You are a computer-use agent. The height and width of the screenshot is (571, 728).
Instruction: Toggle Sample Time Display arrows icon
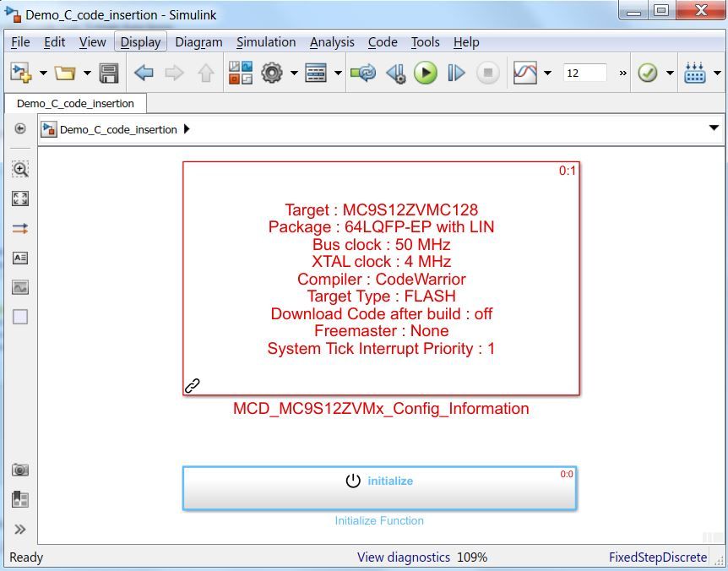(x=20, y=228)
